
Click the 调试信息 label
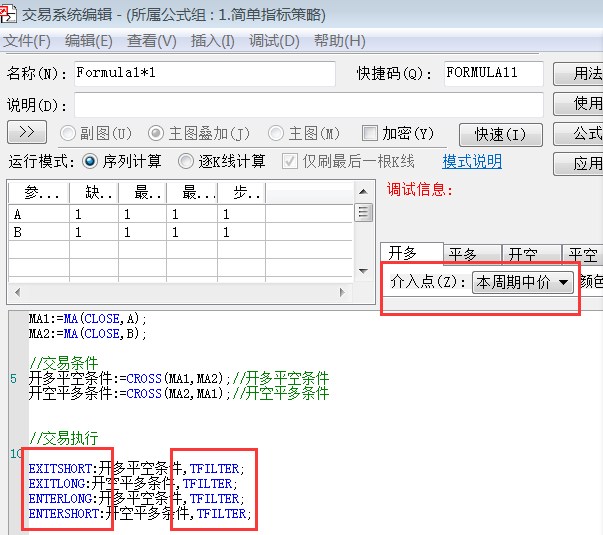[x=420, y=190]
